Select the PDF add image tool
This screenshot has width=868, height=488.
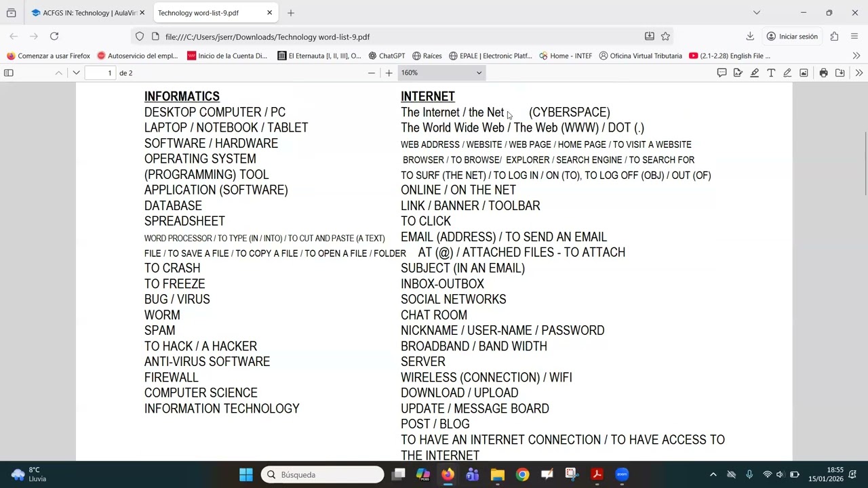[804, 73]
